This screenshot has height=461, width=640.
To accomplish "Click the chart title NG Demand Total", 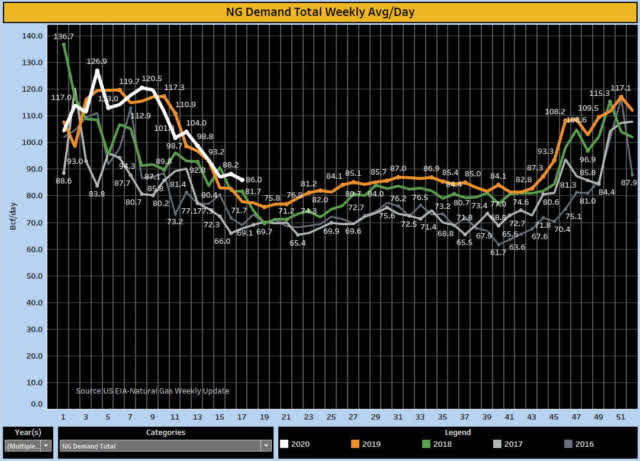I will tap(320, 12).
